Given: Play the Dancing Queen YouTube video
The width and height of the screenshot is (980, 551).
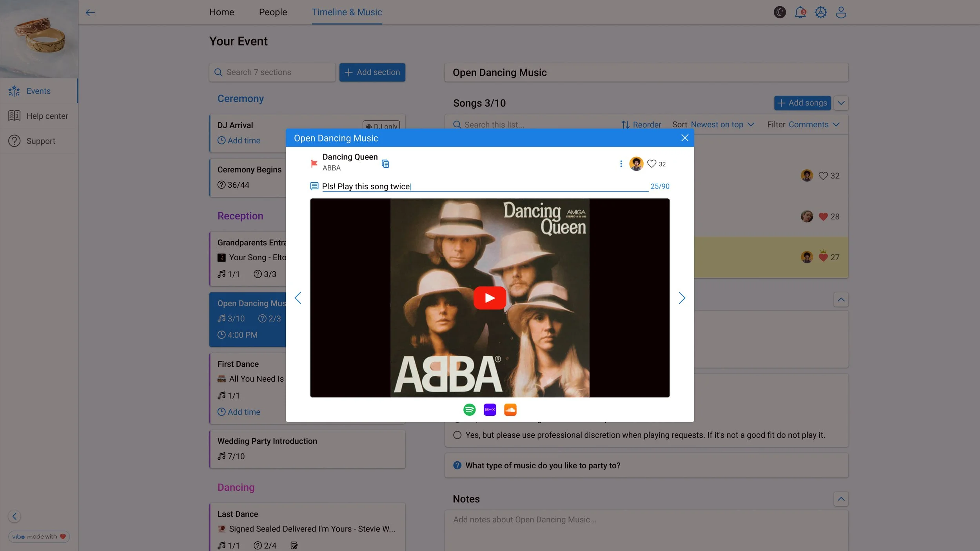Looking at the screenshot, I should 490,298.
